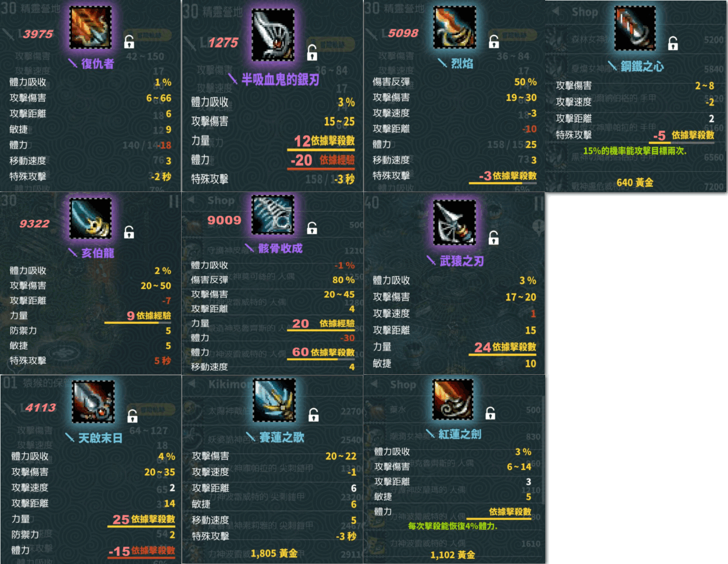Select the 天啟末日 item title
Image resolution: width=728 pixels, height=564 pixels.
(100, 438)
